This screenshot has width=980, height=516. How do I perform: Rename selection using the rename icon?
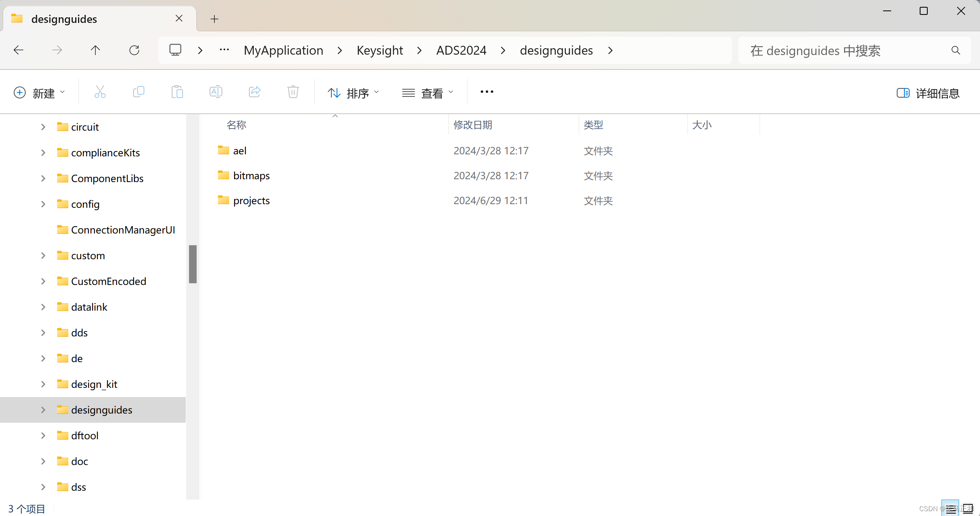(216, 92)
